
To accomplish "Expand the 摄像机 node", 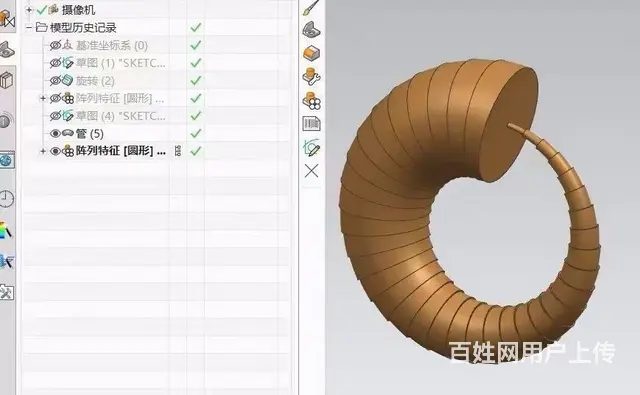I will point(29,10).
